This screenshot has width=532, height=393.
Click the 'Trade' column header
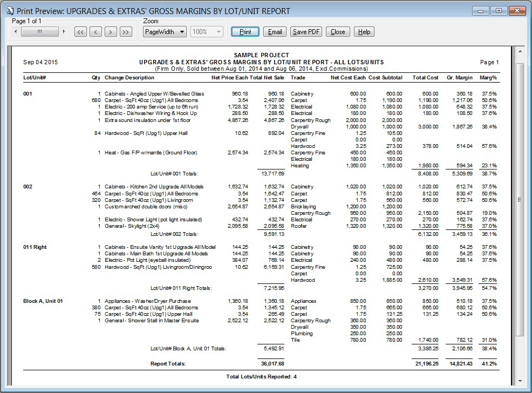[298, 77]
